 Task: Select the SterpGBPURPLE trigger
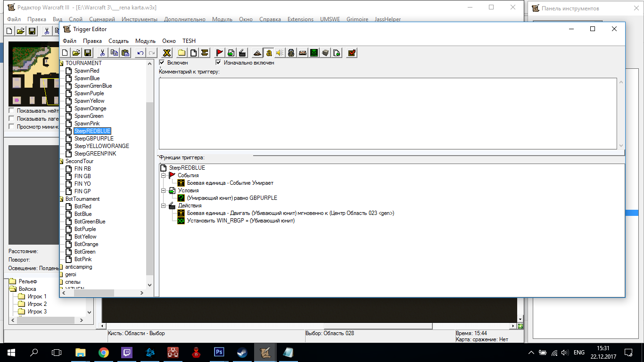coord(94,139)
